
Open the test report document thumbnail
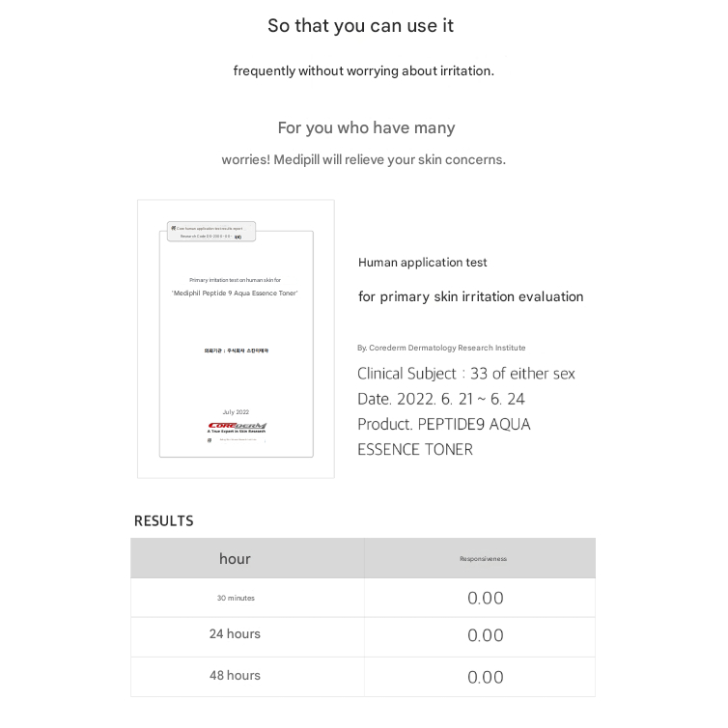pos(236,340)
